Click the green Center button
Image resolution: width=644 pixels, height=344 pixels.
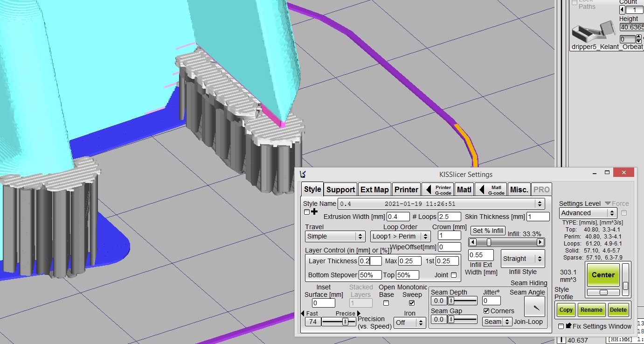(603, 275)
